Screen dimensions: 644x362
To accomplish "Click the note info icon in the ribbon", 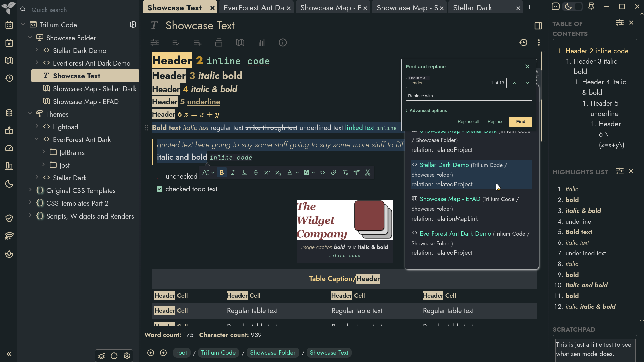I will tap(283, 43).
